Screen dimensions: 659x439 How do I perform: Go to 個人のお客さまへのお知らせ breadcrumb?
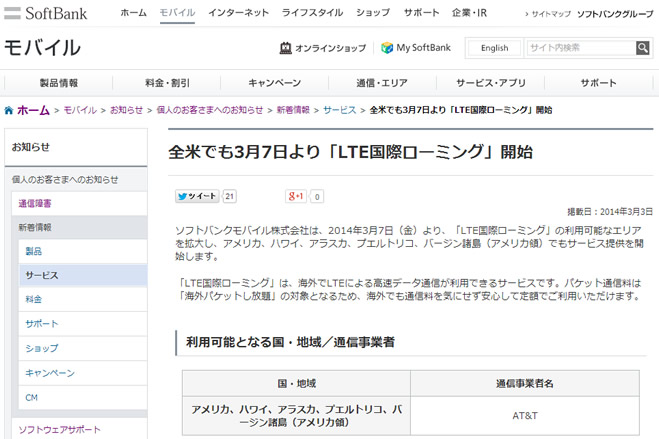(x=210, y=110)
